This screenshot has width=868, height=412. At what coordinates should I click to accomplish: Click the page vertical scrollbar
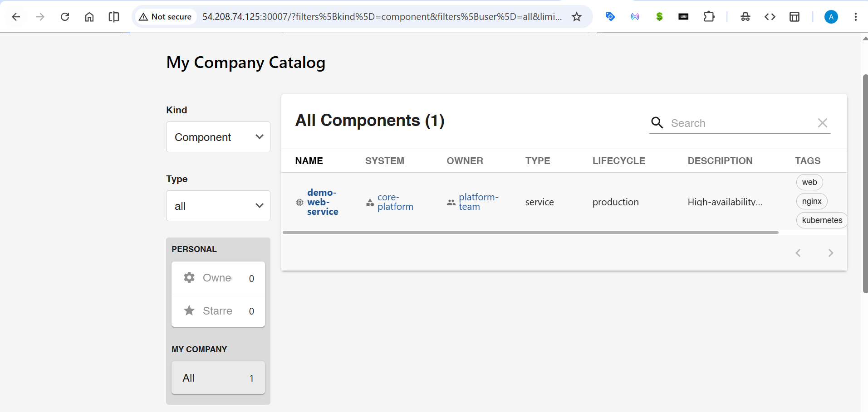(x=865, y=184)
